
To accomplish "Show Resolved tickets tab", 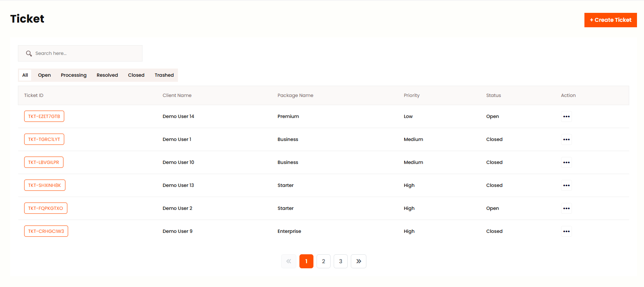I will pos(107,75).
